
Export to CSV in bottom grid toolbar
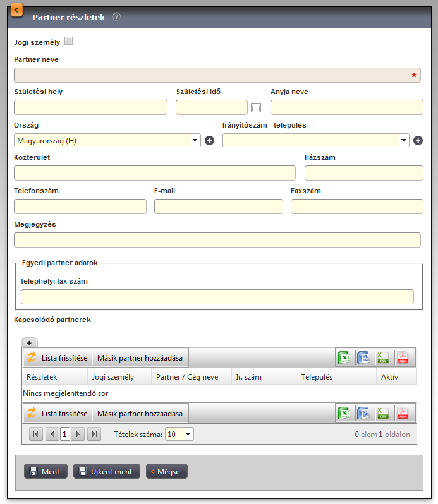(383, 413)
